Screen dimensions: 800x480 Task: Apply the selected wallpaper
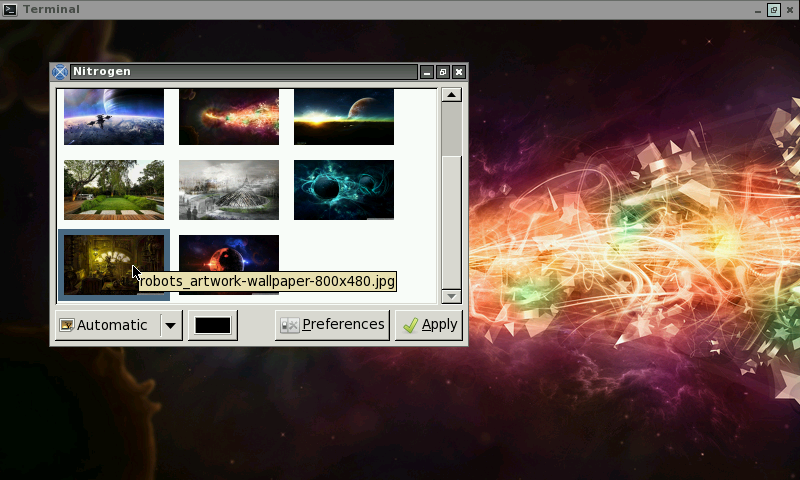(x=429, y=325)
